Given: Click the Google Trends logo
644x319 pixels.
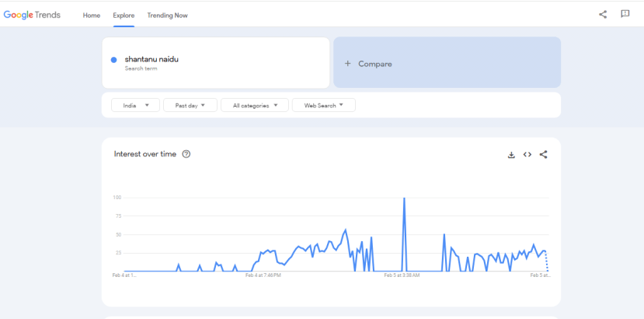Looking at the screenshot, I should pos(32,16).
